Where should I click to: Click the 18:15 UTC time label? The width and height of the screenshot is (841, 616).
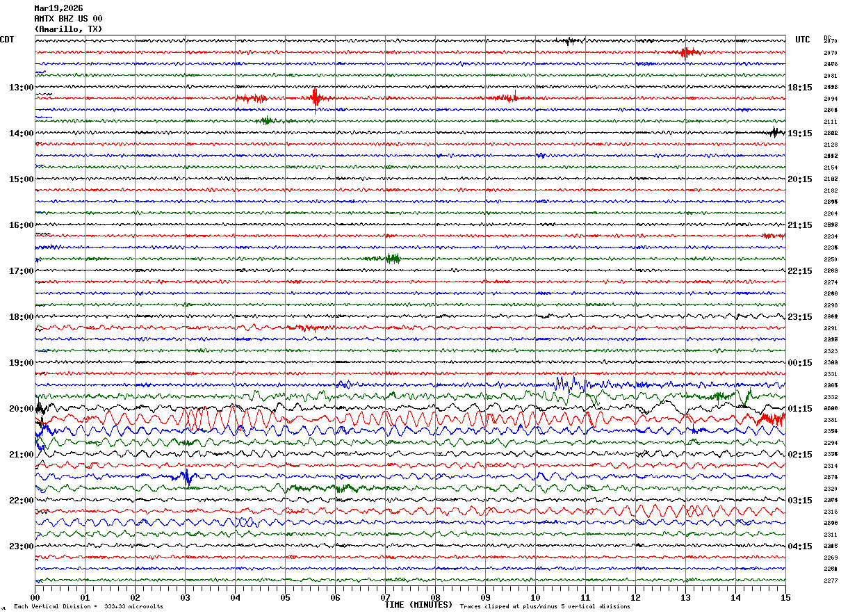[x=800, y=88]
